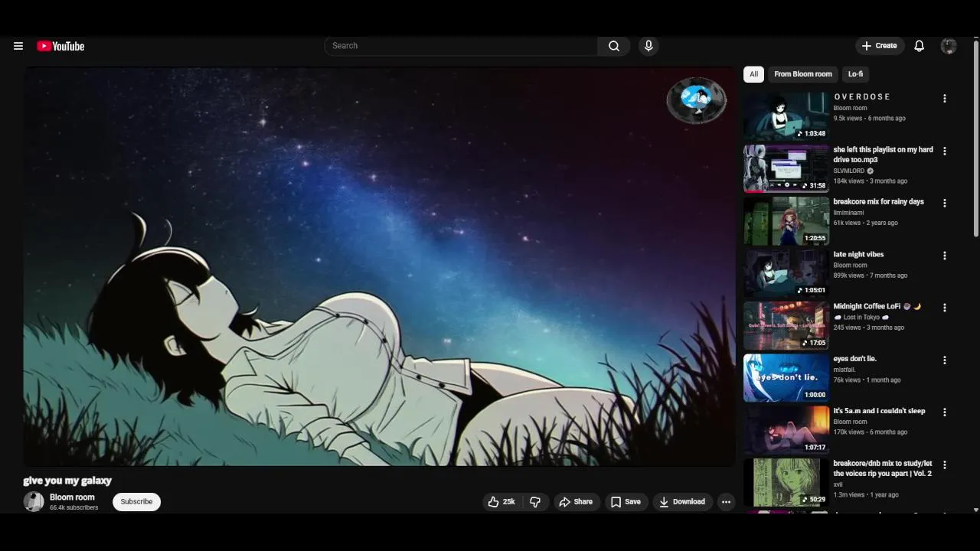Open 'eyes don't lie.' thumbnail

pyautogui.click(x=786, y=377)
